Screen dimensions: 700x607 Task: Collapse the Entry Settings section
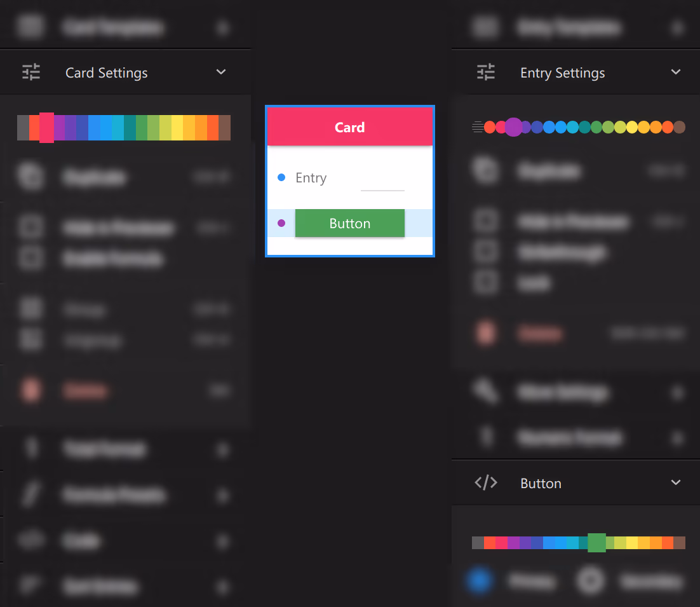pos(675,72)
